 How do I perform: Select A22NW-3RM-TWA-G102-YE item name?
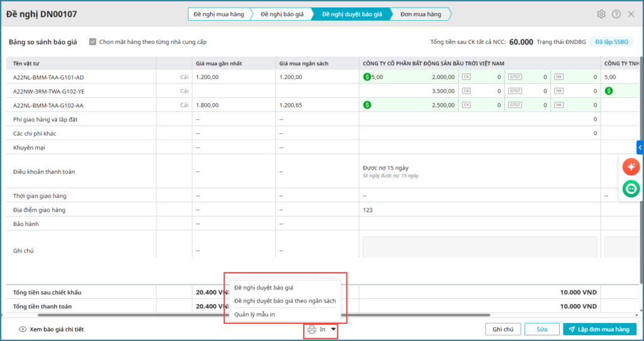coord(49,91)
